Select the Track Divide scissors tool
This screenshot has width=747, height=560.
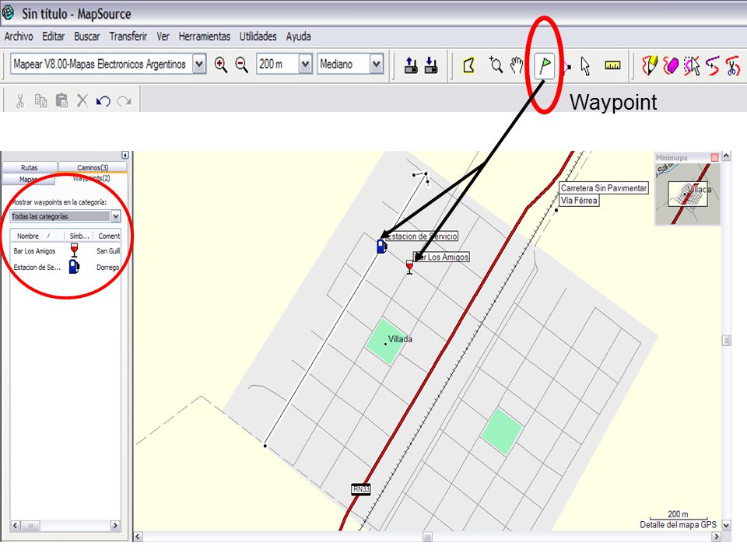coord(733,65)
